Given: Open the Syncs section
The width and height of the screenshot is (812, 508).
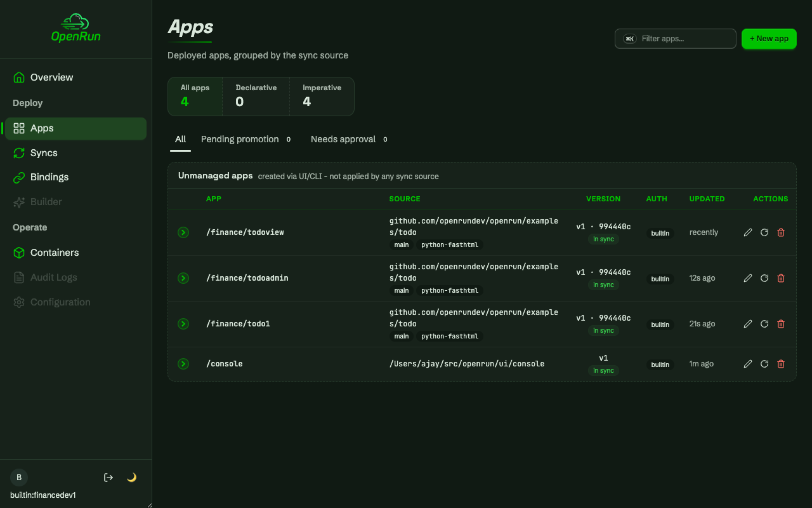Looking at the screenshot, I should pos(76,153).
